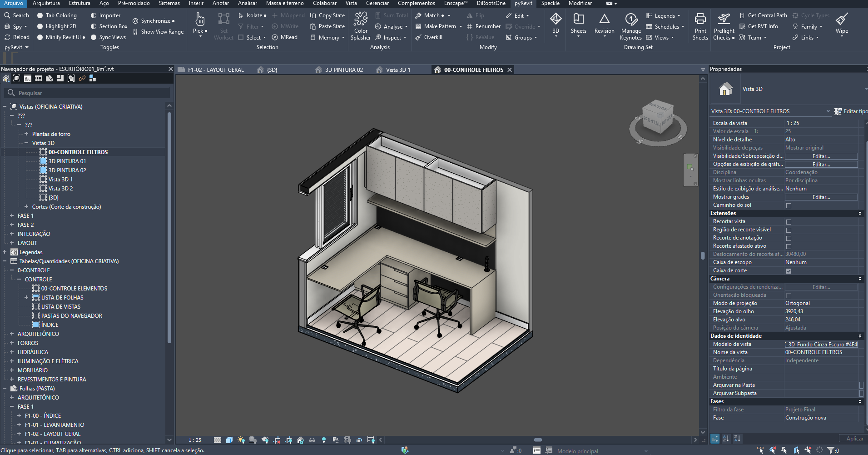The height and width of the screenshot is (455, 868).
Task: Open the view type dropdown Vista 3D: 00-CONTROLE FILTROS
Action: click(x=828, y=111)
